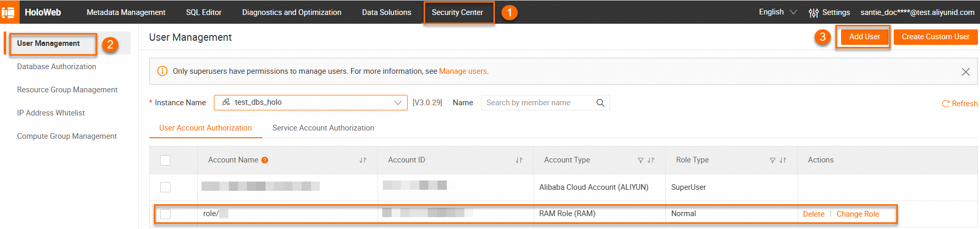
Task: Click the Account Name help icon
Action: (x=265, y=160)
